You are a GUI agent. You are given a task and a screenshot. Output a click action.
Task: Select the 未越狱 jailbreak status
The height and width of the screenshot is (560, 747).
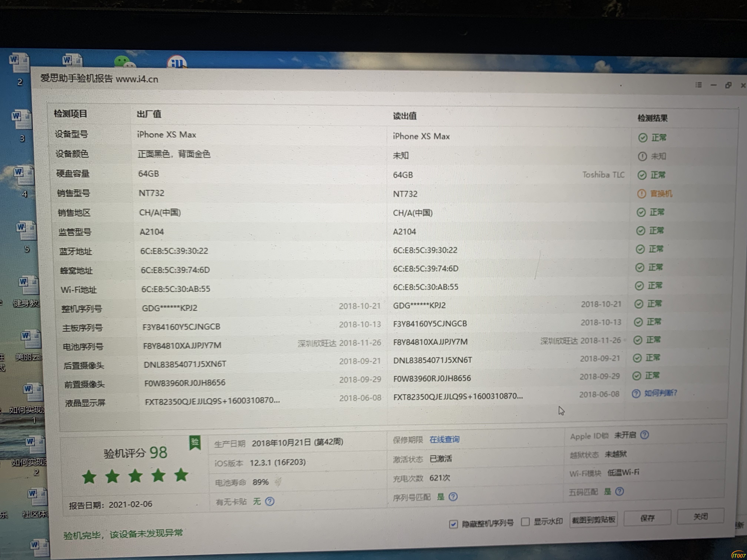[x=616, y=454]
